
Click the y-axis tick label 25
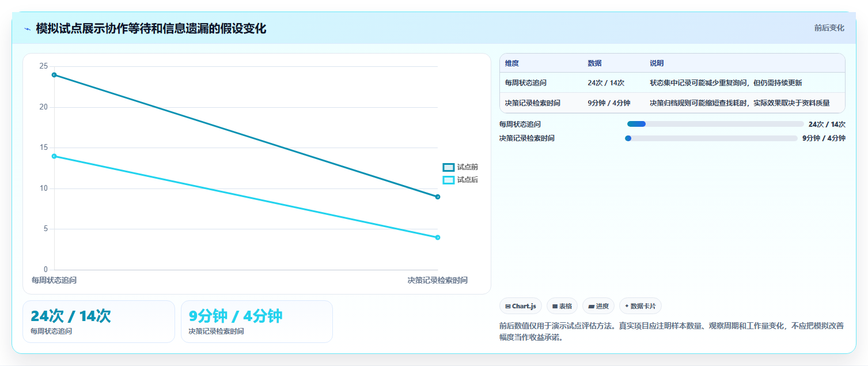44,66
